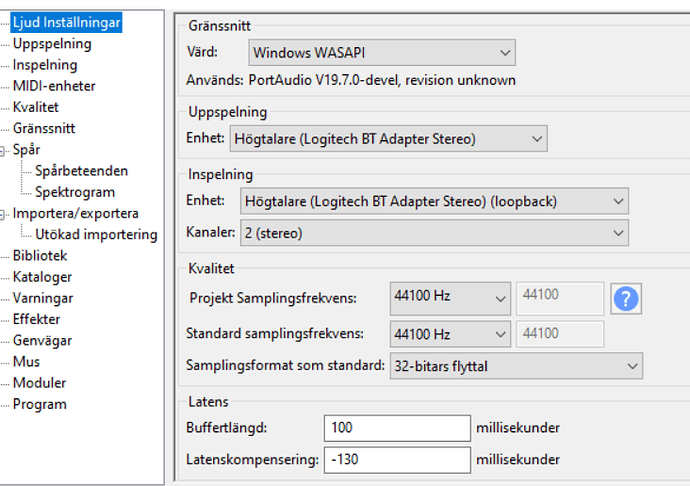Select Uppspelning in the settings tree
The image size is (690, 486).
(x=52, y=44)
